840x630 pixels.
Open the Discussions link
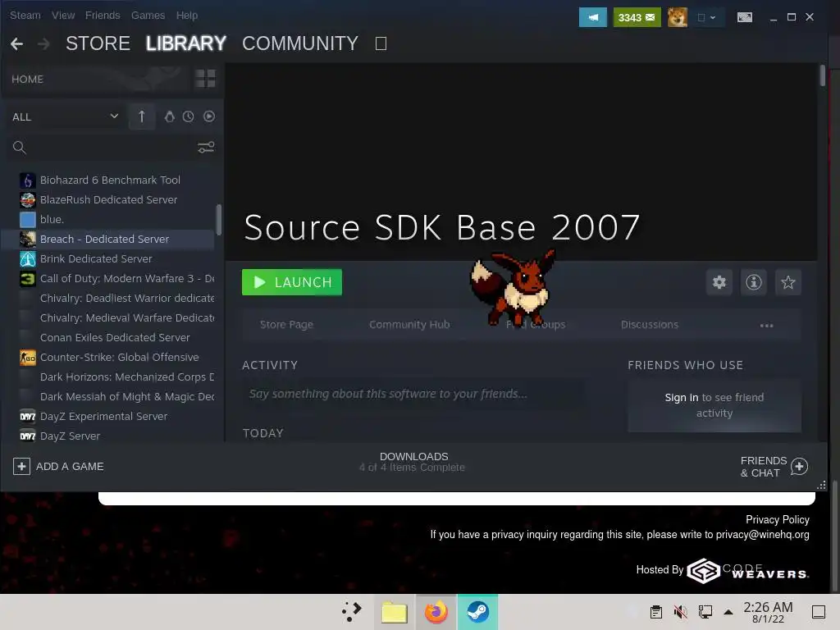pyautogui.click(x=650, y=325)
